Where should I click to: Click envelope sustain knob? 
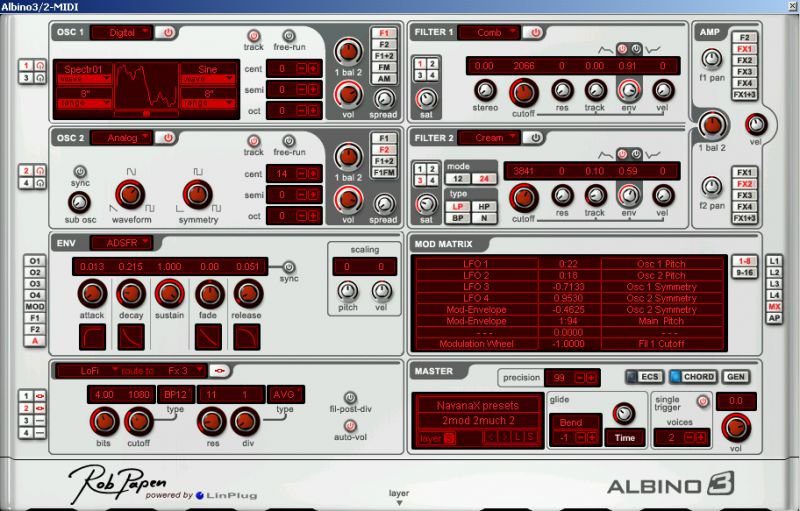click(x=169, y=293)
